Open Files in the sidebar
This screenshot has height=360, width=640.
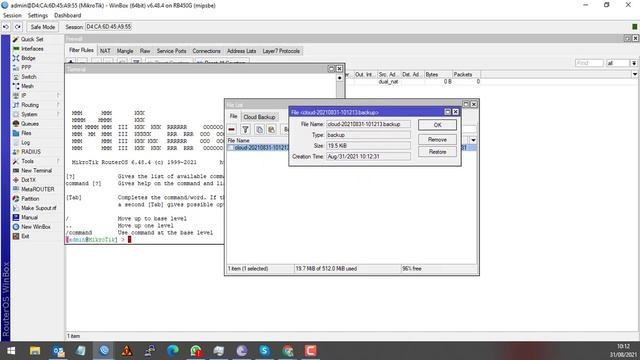tap(26, 133)
